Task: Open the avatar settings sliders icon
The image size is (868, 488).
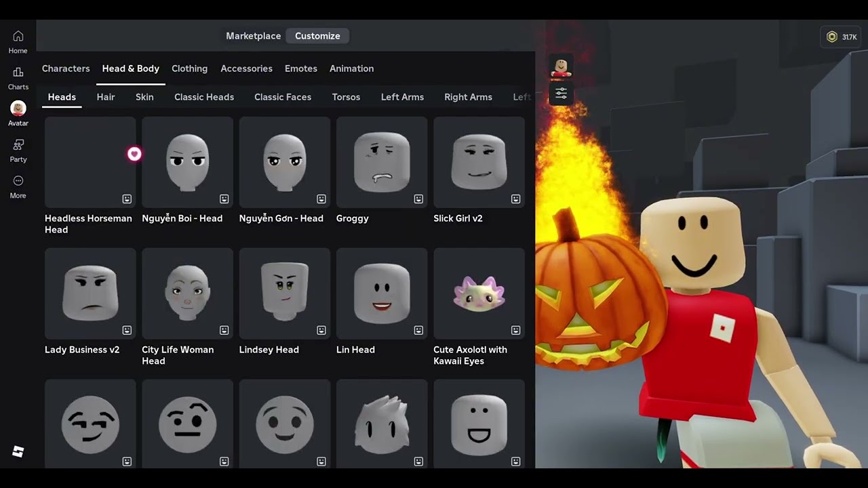Action: 561,94
